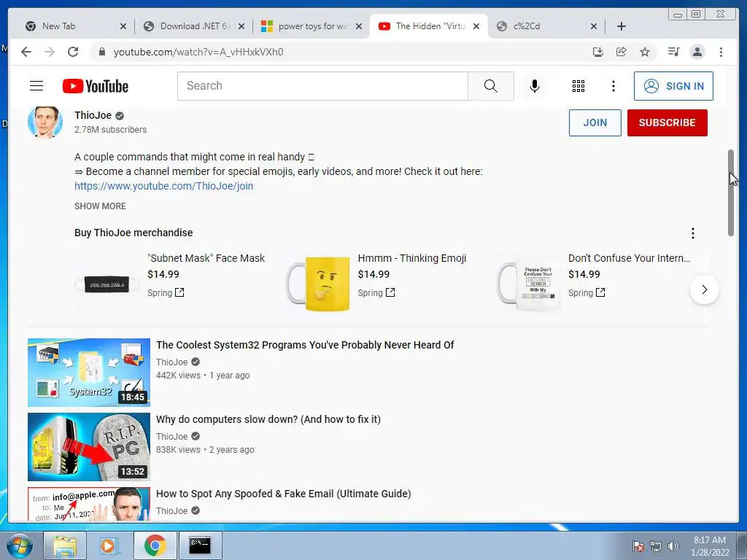The width and height of the screenshot is (747, 560).
Task: Open YouTube settings three-dot menu
Action: pyautogui.click(x=613, y=86)
